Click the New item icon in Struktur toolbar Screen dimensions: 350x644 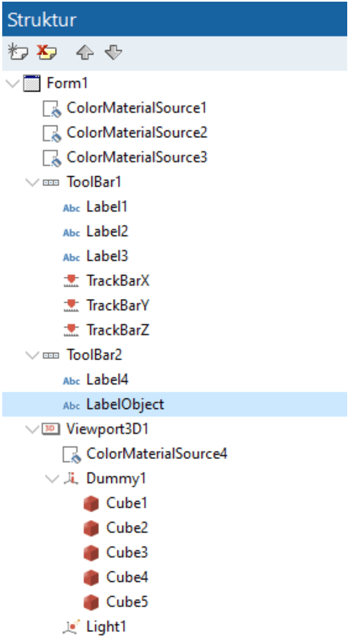[x=18, y=53]
